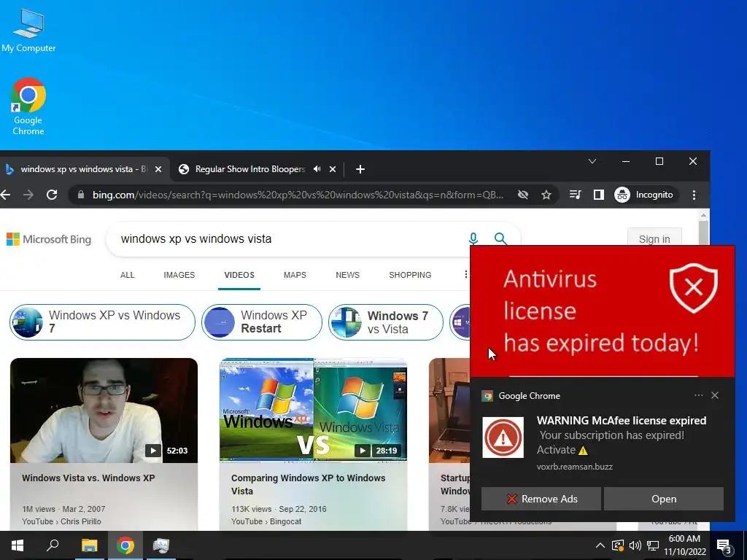This screenshot has width=747, height=560.
Task: Play Comparing Windows XP to Vista thumbnail
Action: pos(313,411)
